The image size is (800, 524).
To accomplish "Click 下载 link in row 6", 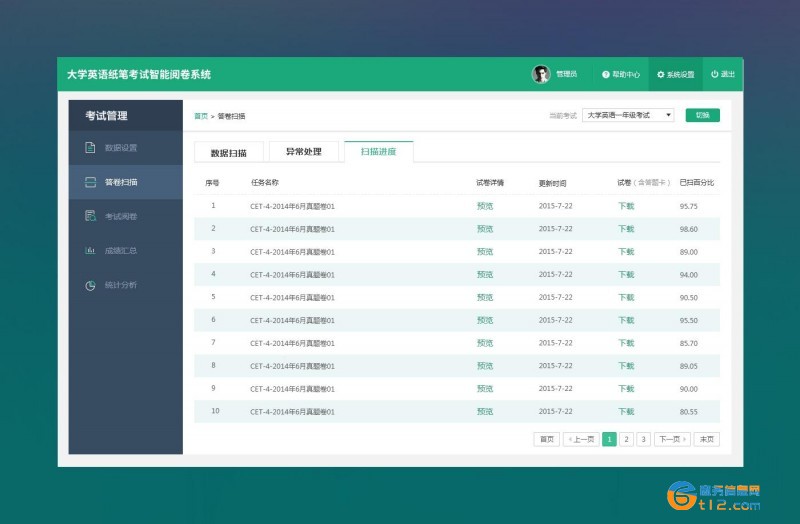I will coord(626,320).
